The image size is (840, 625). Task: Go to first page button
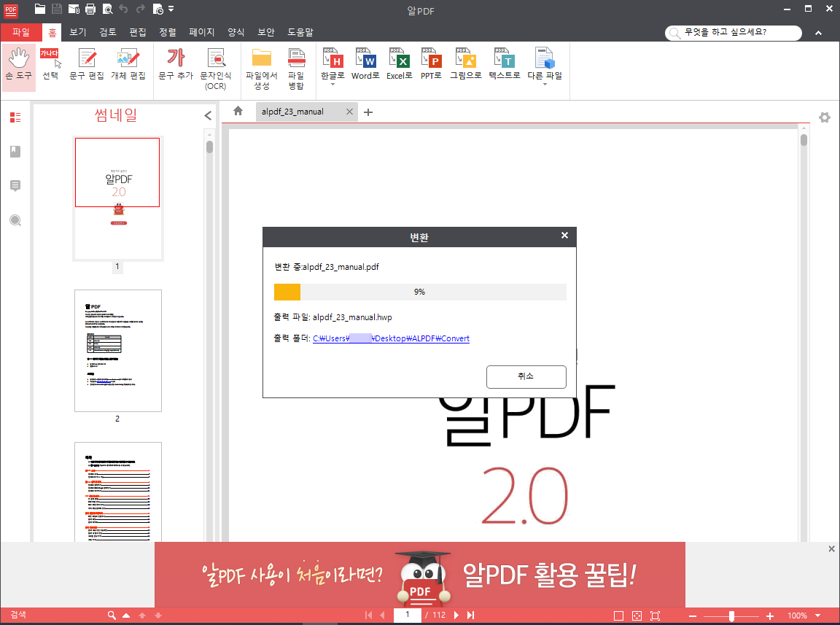[x=368, y=616]
